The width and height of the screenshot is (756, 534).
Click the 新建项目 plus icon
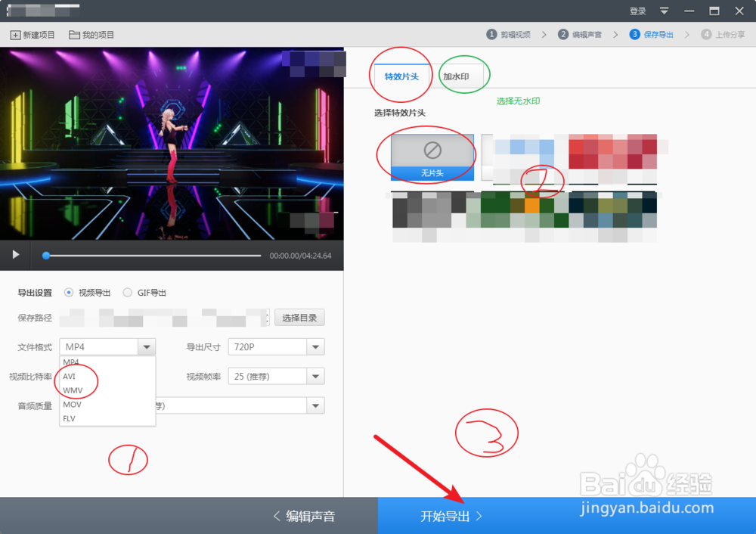pyautogui.click(x=15, y=35)
